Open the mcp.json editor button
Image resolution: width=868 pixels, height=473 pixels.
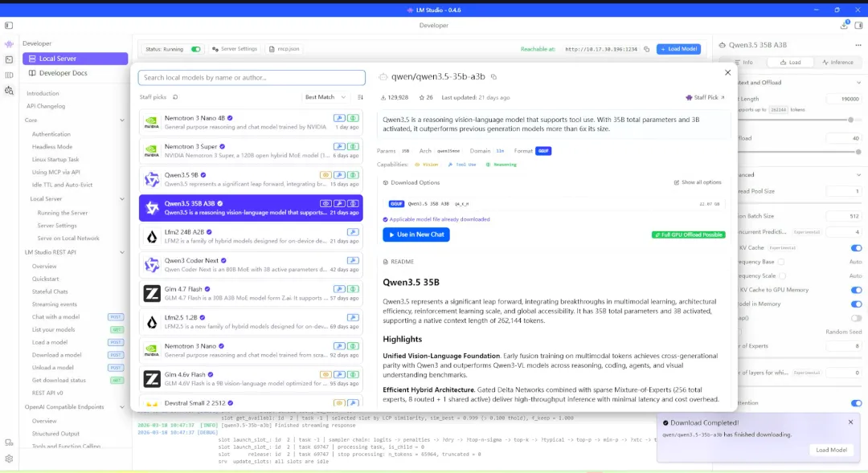[284, 49]
